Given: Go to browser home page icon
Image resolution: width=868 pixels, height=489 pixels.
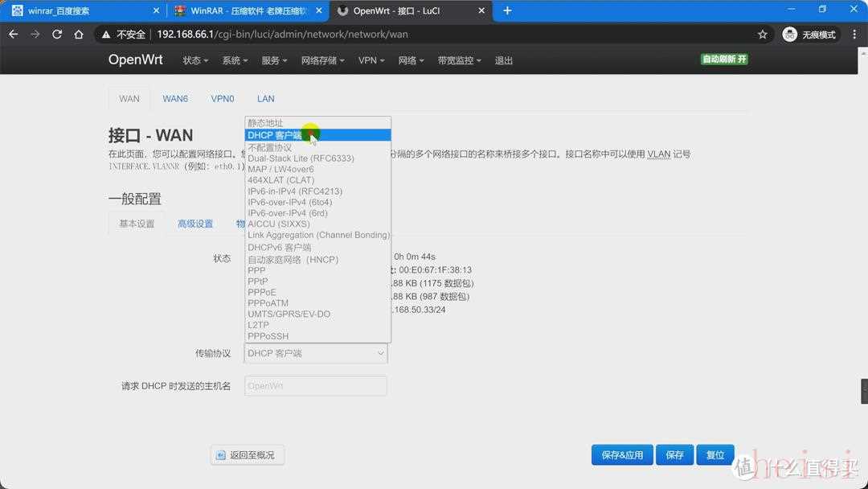Looking at the screenshot, I should (79, 35).
